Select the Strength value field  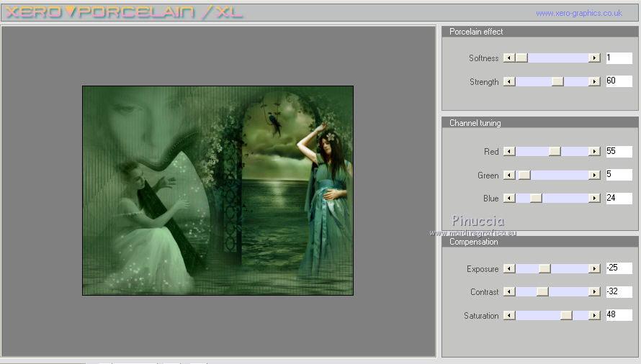click(x=619, y=81)
